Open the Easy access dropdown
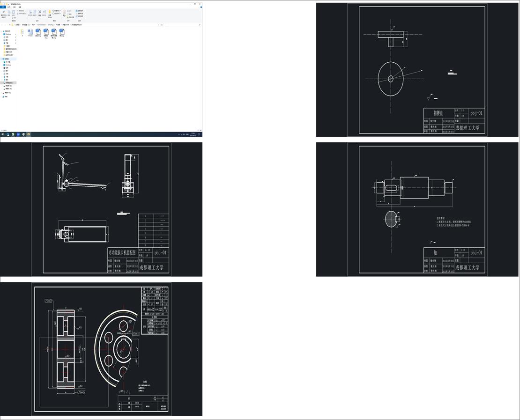This screenshot has width=520, height=420. pos(57,14)
